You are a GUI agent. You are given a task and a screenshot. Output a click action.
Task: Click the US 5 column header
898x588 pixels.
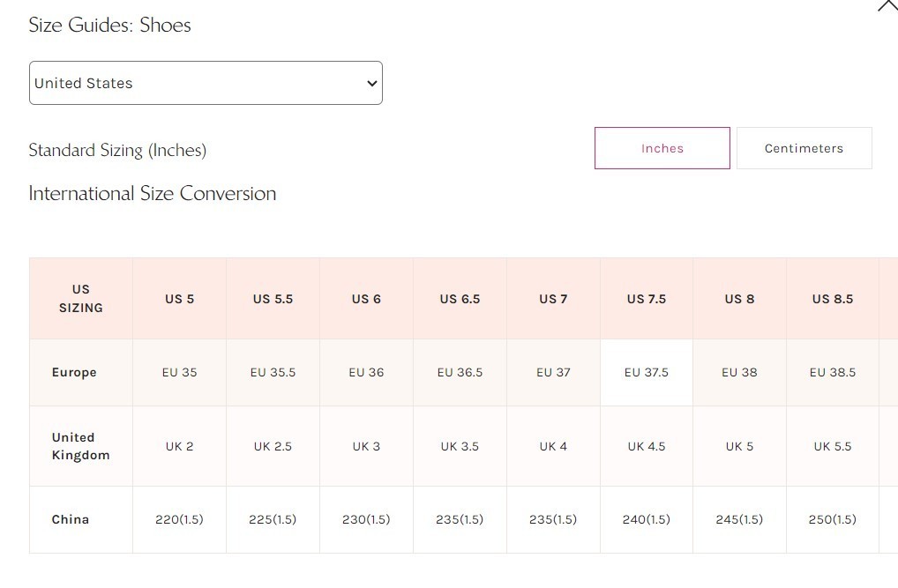point(179,299)
